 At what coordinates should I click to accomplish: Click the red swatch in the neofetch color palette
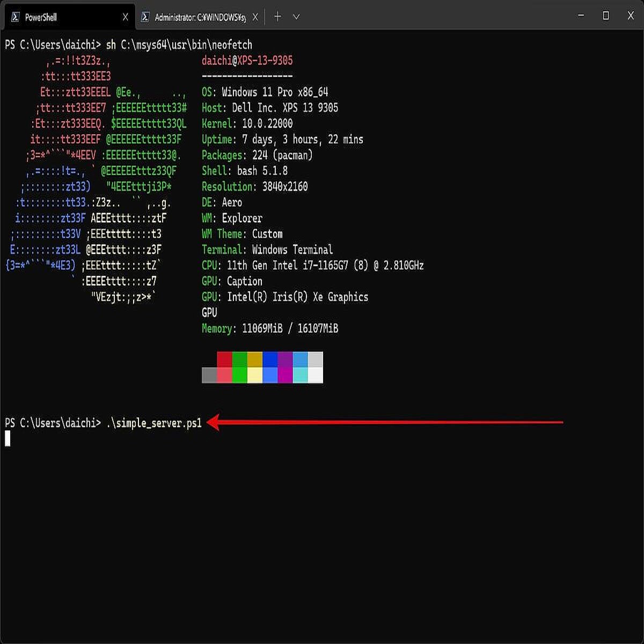(225, 359)
